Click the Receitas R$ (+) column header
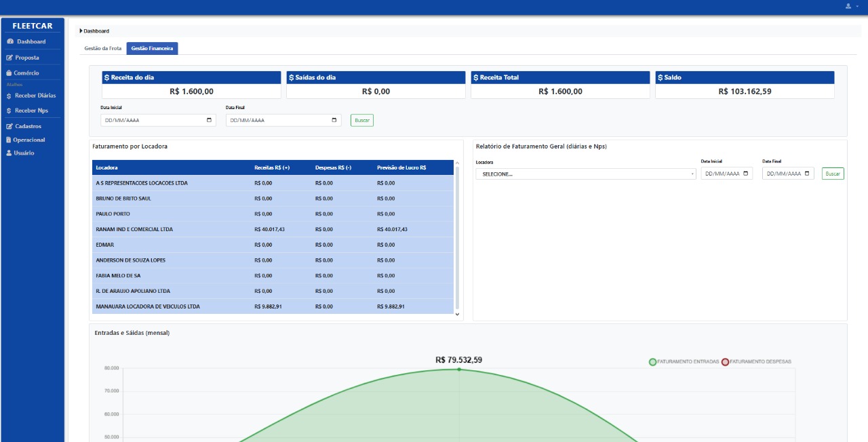Viewport: 868px width, 442px height. point(272,167)
